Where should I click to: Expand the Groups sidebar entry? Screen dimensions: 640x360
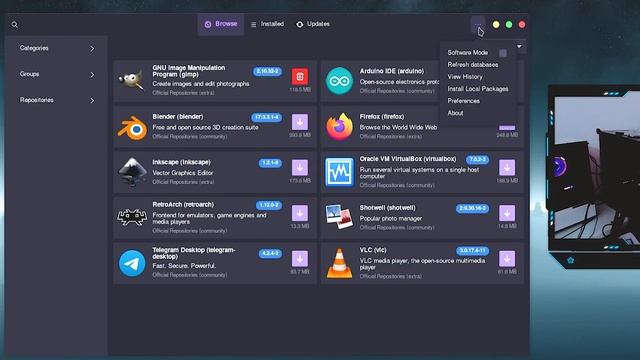click(x=56, y=74)
